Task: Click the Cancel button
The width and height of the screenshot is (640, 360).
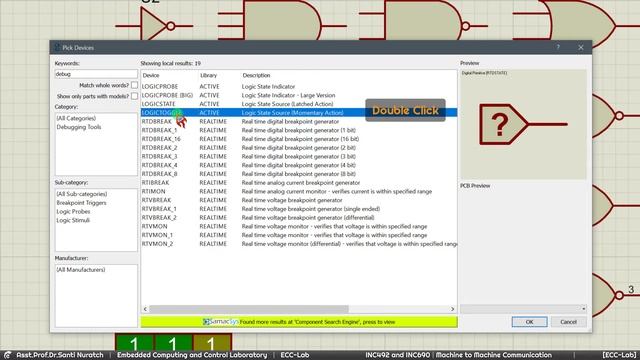Action: [568, 322]
